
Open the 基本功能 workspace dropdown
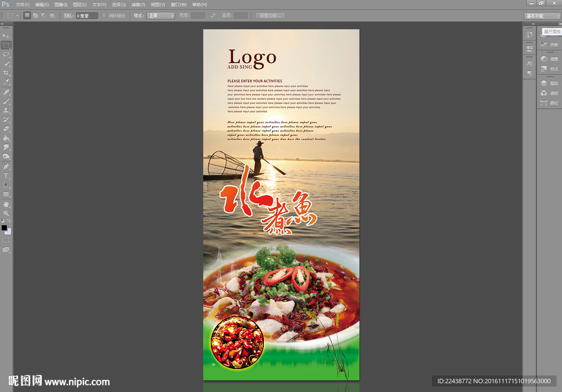pos(542,16)
